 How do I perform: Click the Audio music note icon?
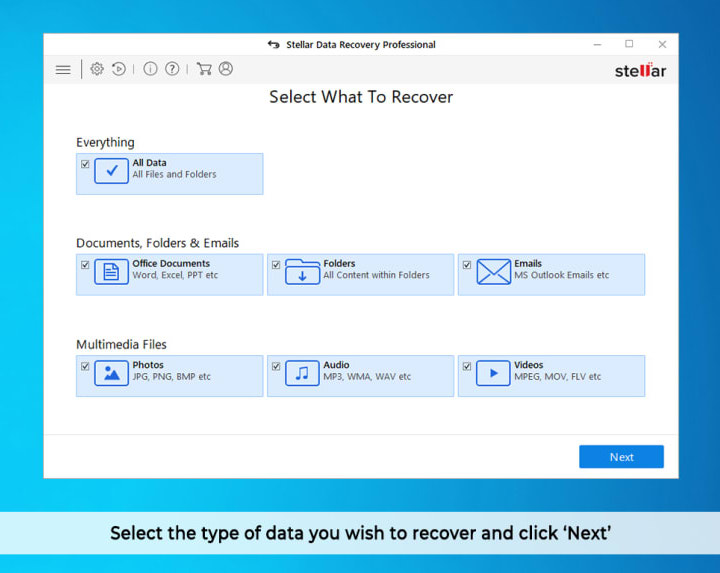(x=302, y=374)
